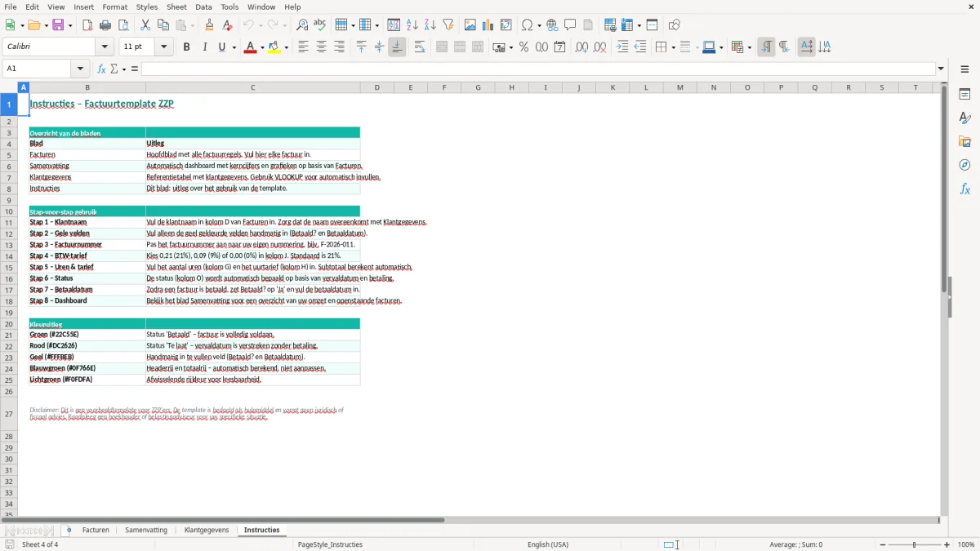Open sidebar Styles panel icon

tap(964, 118)
